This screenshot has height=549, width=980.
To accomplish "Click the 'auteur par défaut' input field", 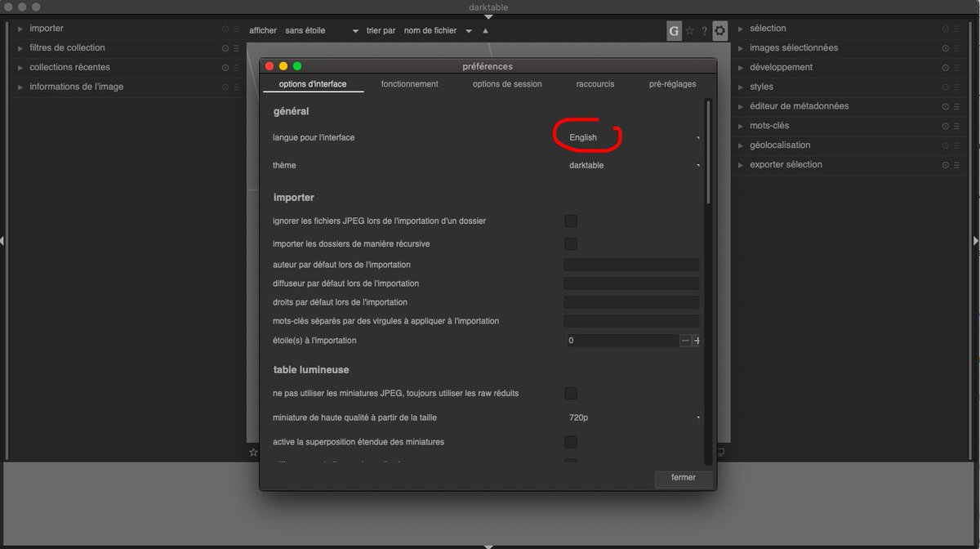I will 631,265.
